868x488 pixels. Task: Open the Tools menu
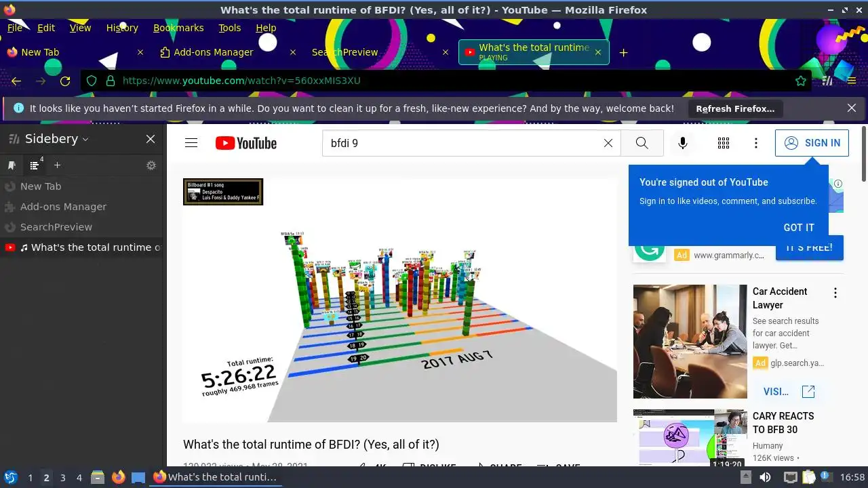[x=230, y=28]
